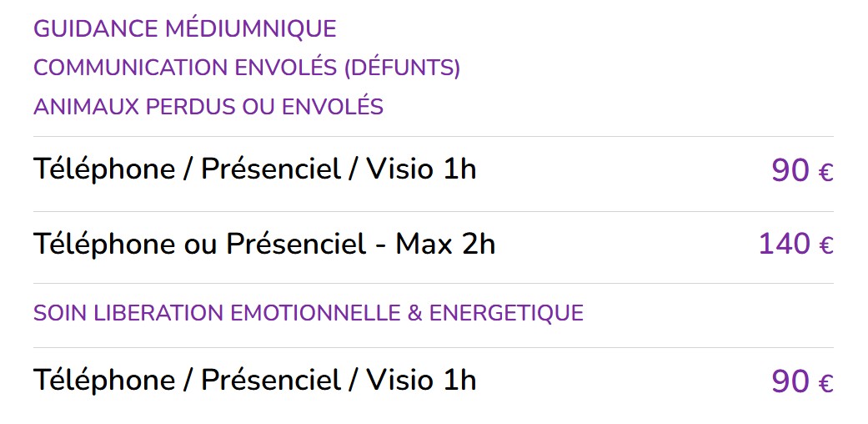
Task: Choose the SOIN LIBERATION EMOTIONNELLE & ENERGETIQUE heading
Action: 309,313
